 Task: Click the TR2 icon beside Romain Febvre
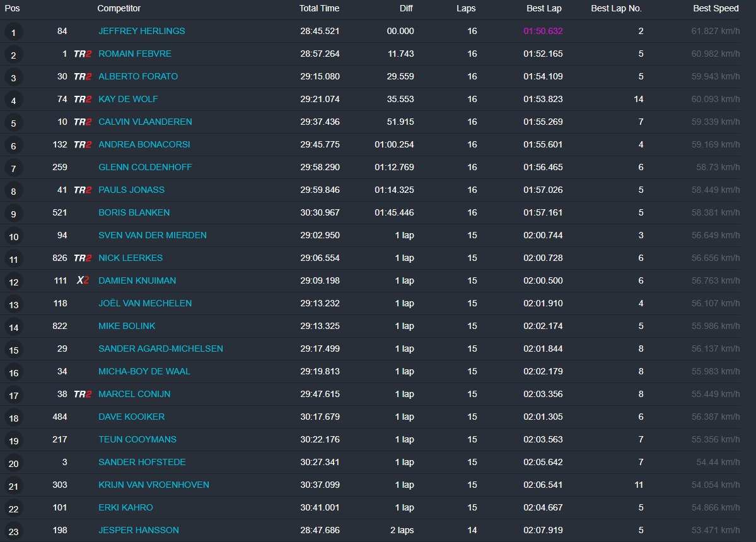click(x=83, y=54)
